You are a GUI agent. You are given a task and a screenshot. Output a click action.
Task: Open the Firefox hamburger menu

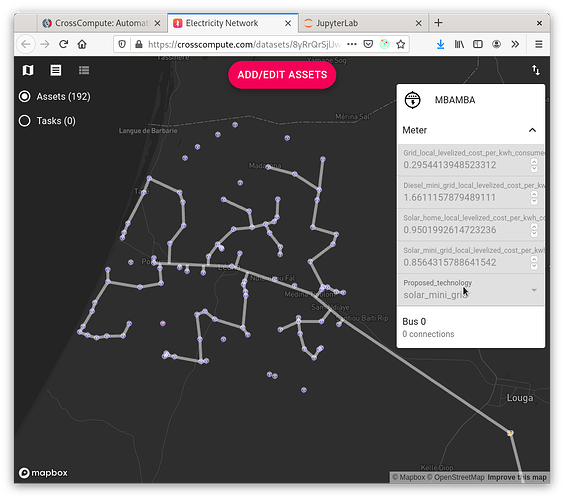coord(539,44)
